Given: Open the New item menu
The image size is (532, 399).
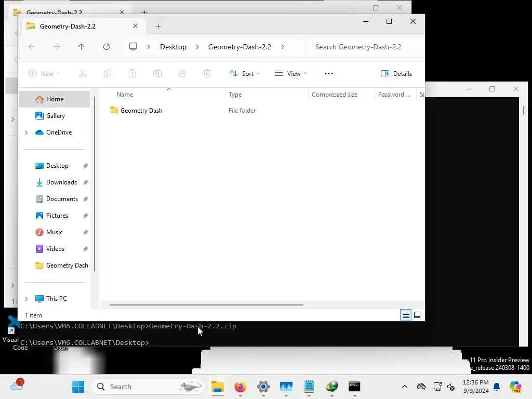Looking at the screenshot, I should coord(44,73).
